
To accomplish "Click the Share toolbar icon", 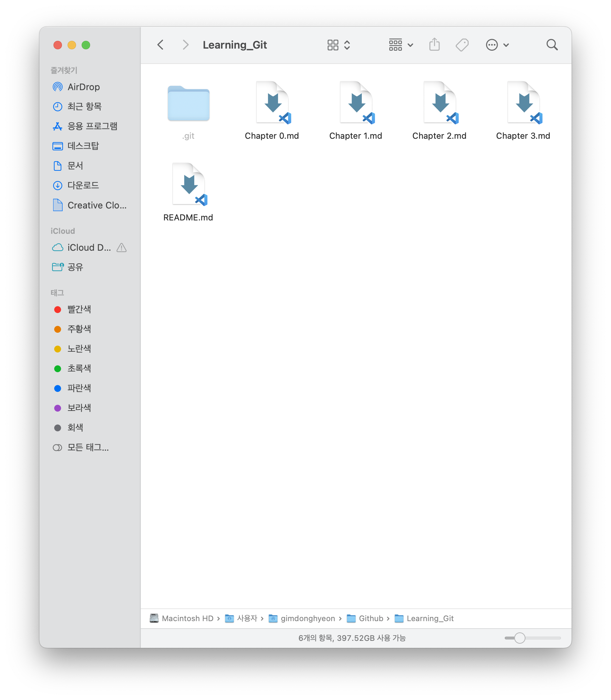I will 435,44.
